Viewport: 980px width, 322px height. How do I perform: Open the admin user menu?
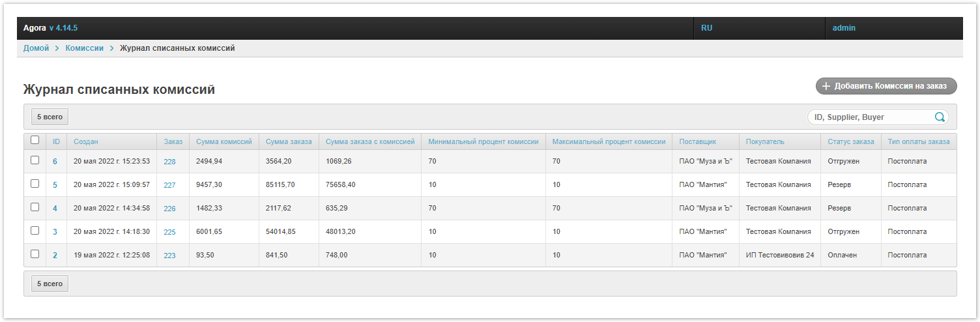pyautogui.click(x=844, y=28)
